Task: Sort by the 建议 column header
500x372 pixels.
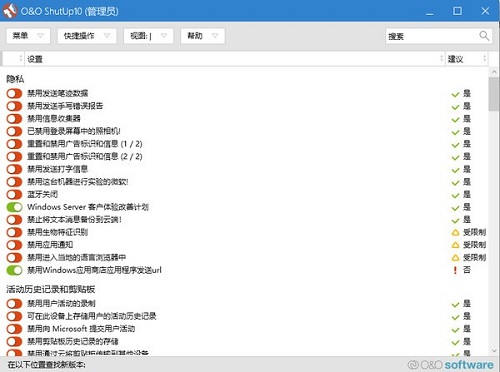Action: coord(467,59)
